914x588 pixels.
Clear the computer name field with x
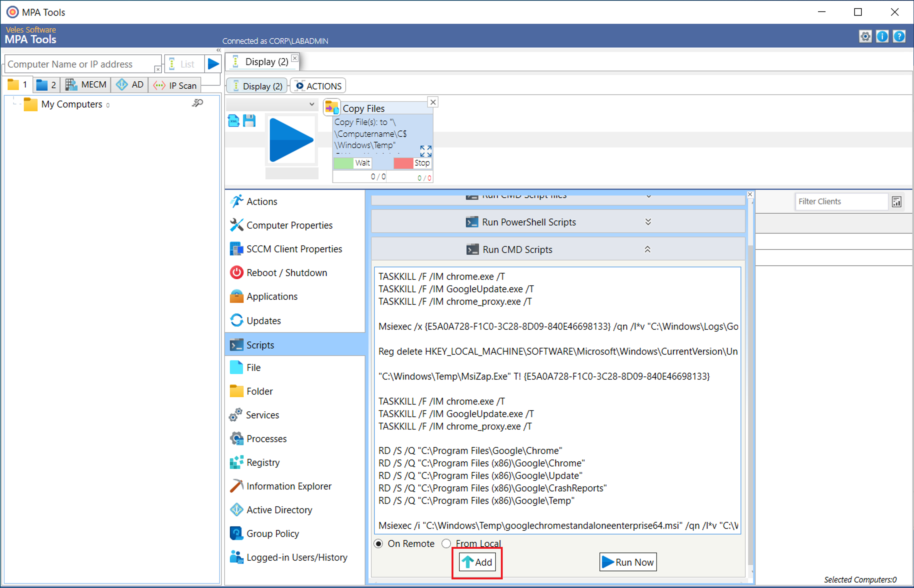pyautogui.click(x=157, y=69)
